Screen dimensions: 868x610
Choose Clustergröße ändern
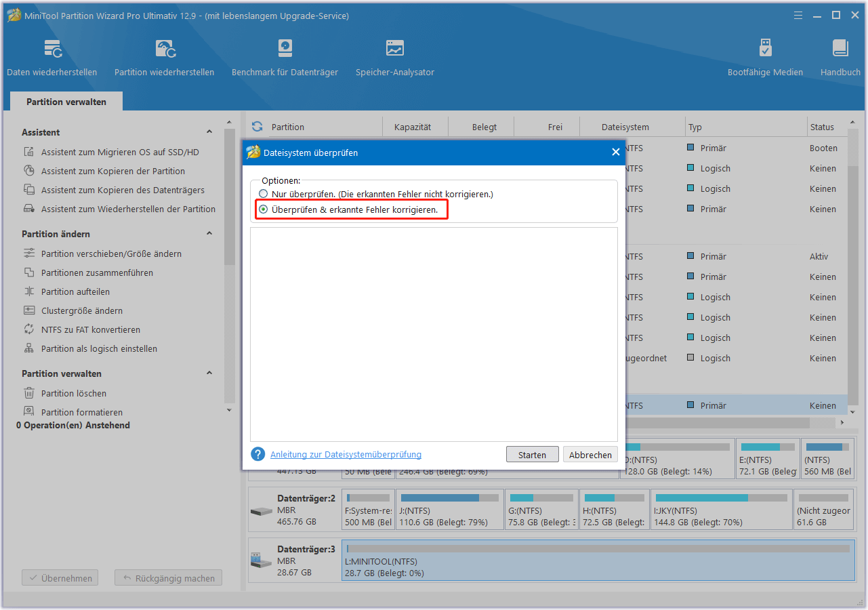pyautogui.click(x=82, y=311)
